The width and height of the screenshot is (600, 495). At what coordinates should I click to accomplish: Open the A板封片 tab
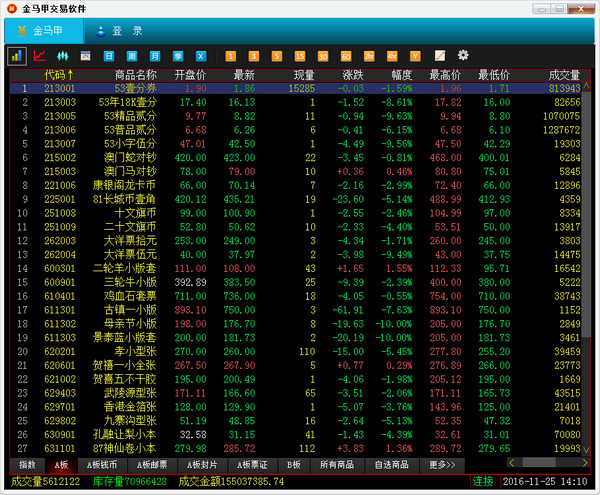pos(202,465)
